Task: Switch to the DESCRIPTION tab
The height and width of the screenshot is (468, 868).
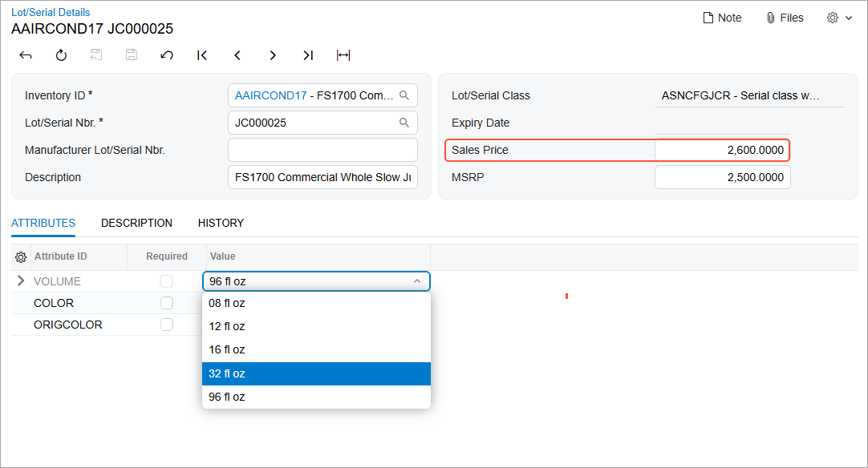Action: pyautogui.click(x=136, y=223)
